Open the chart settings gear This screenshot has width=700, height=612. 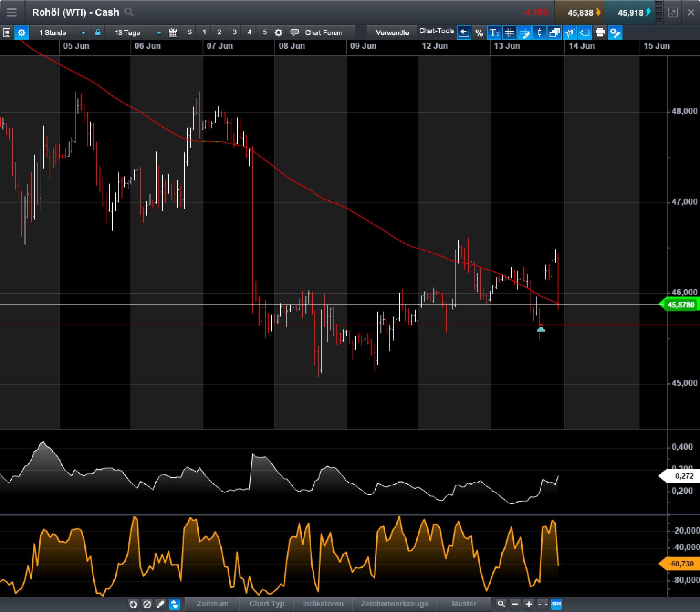click(22, 32)
